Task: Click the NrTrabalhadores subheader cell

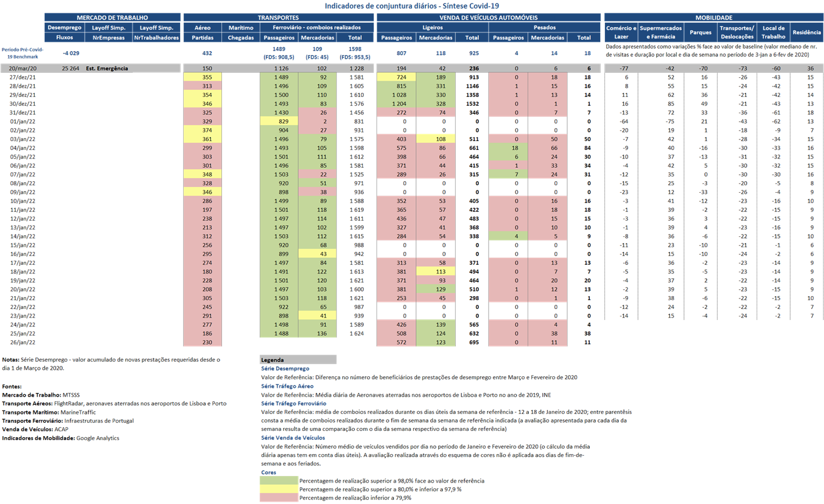Action: point(156,37)
